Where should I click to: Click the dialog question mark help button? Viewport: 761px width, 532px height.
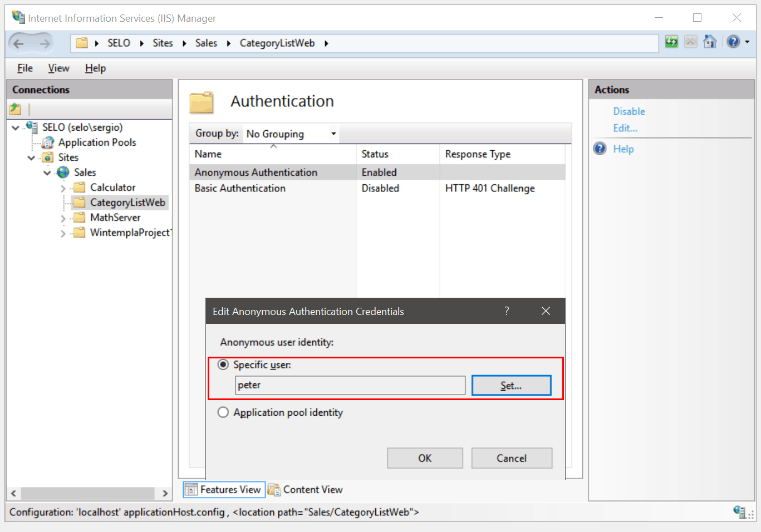tap(507, 311)
